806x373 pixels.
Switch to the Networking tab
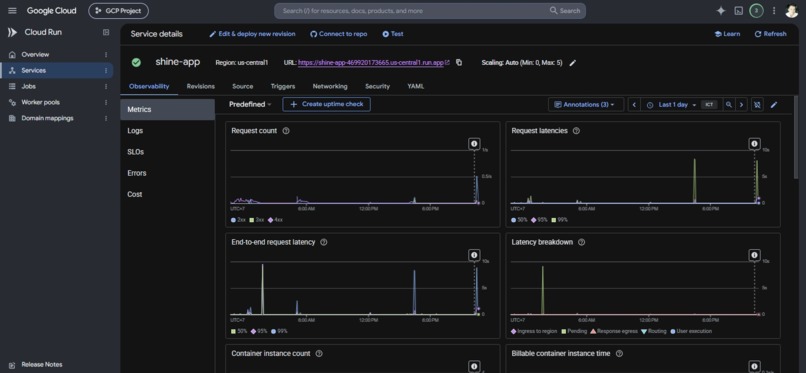330,86
